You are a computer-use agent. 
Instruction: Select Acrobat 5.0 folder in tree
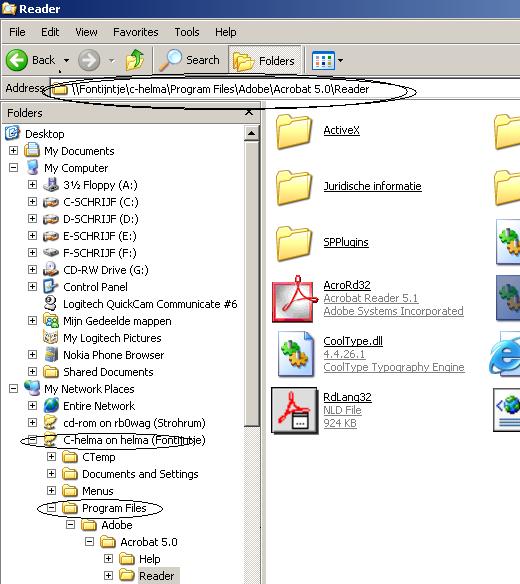click(x=149, y=542)
